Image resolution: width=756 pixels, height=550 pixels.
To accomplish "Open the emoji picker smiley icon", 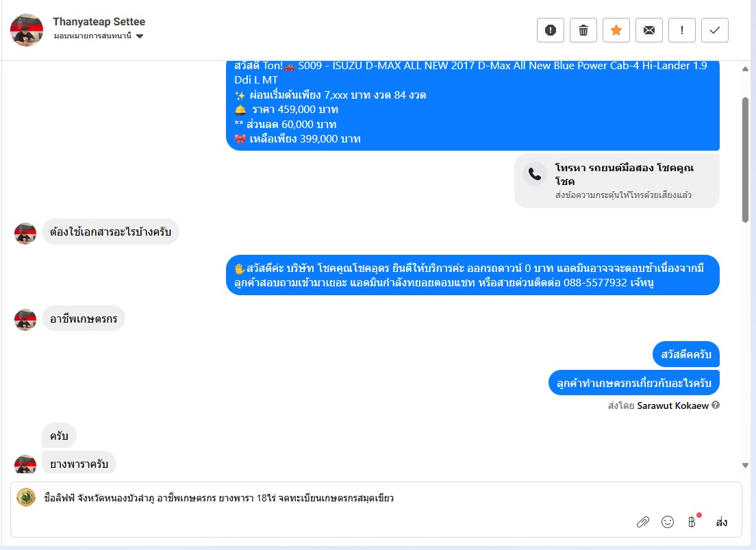I will [667, 522].
